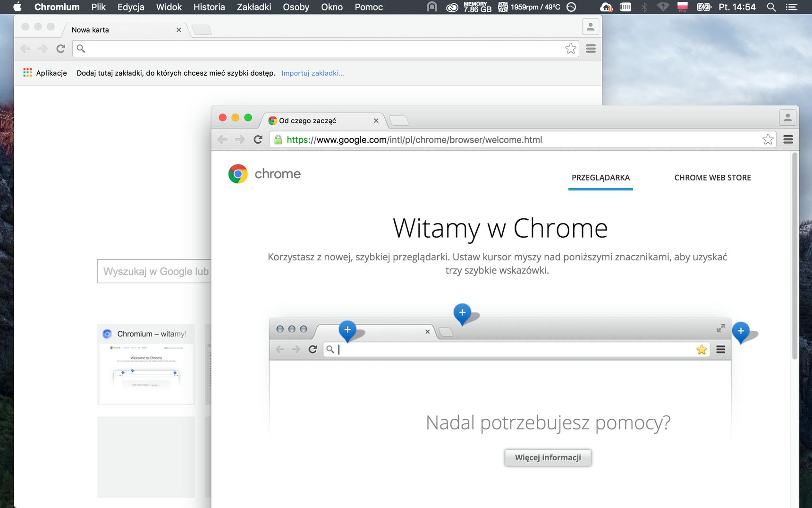The height and width of the screenshot is (508, 812).
Task: Open Spotlight search in menu bar
Action: (x=771, y=7)
